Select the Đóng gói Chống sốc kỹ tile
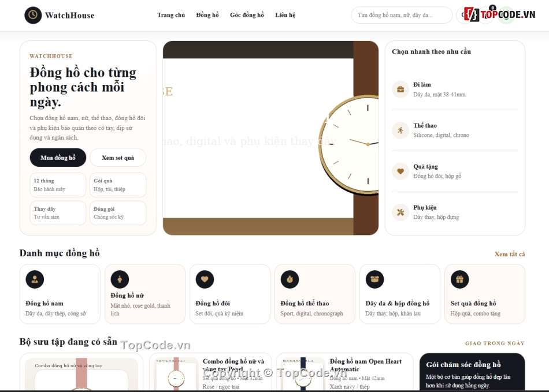This screenshot has width=549, height=392. click(x=118, y=212)
